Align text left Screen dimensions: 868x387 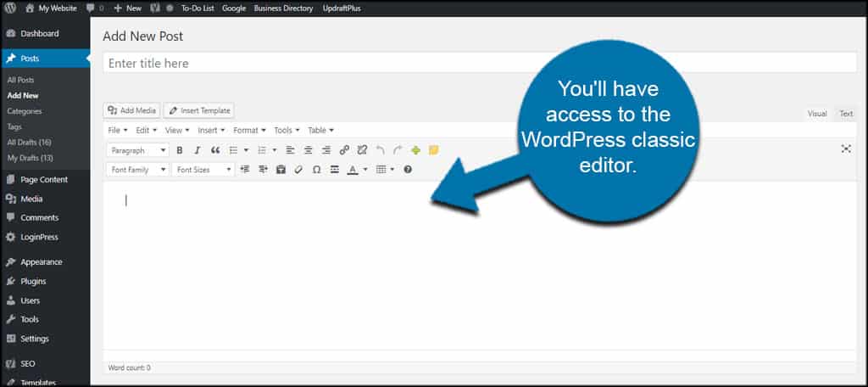(290, 150)
